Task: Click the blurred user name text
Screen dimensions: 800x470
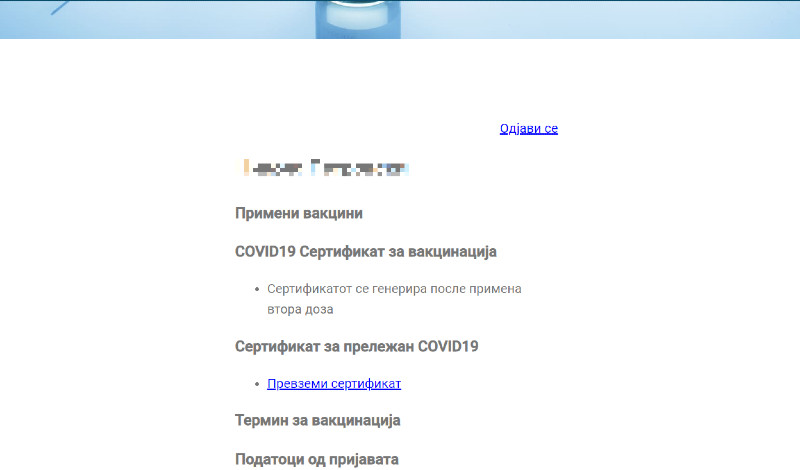Action: point(325,168)
